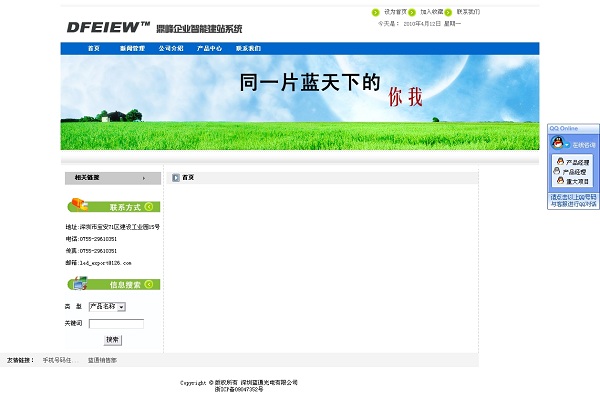Click round arrow icon on 信息搜索 header

149,284
